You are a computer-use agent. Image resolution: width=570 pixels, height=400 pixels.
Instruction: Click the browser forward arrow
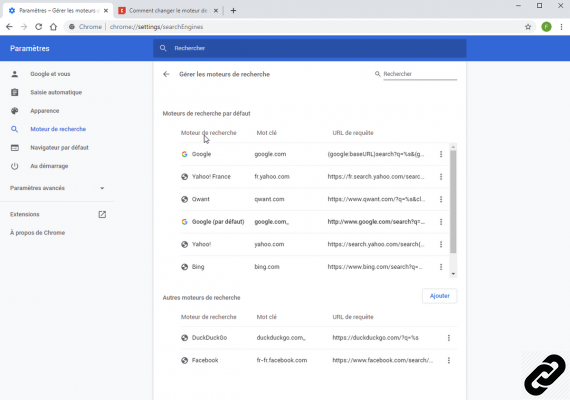coord(24,27)
